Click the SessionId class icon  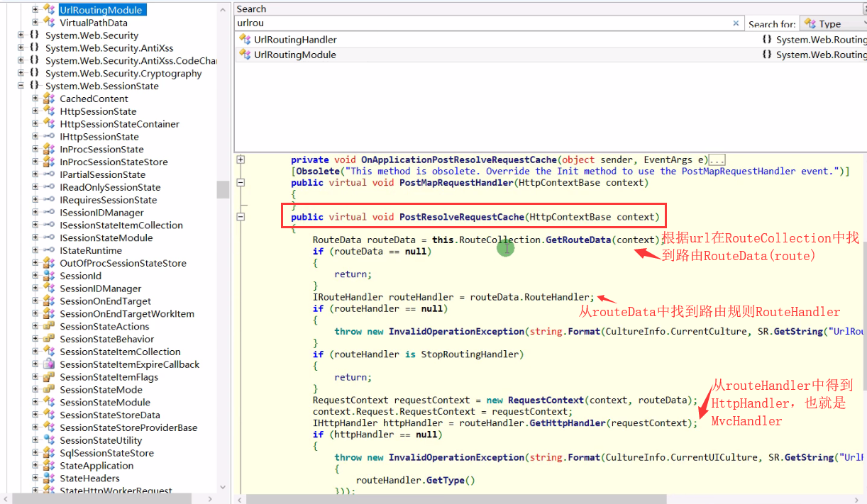point(48,276)
